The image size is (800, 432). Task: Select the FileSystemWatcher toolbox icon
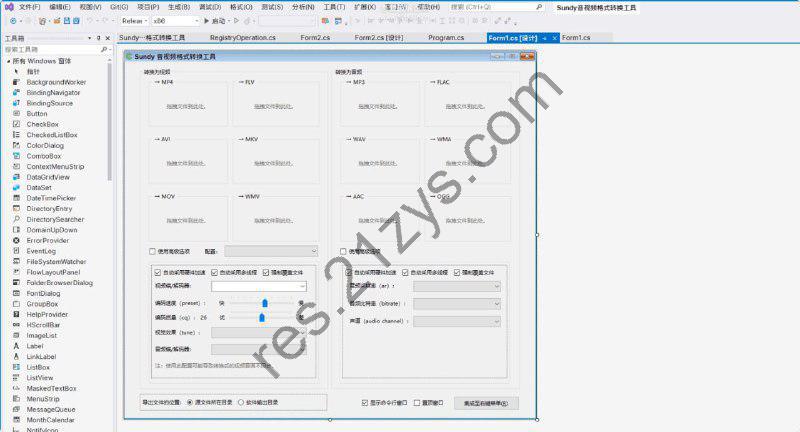[16, 262]
